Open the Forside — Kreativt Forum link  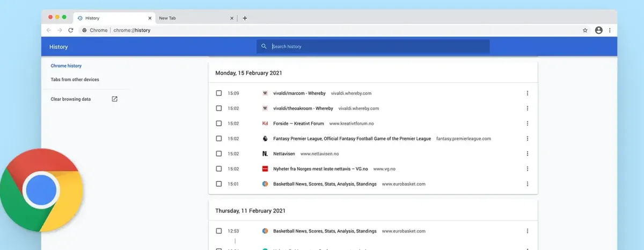(298, 123)
